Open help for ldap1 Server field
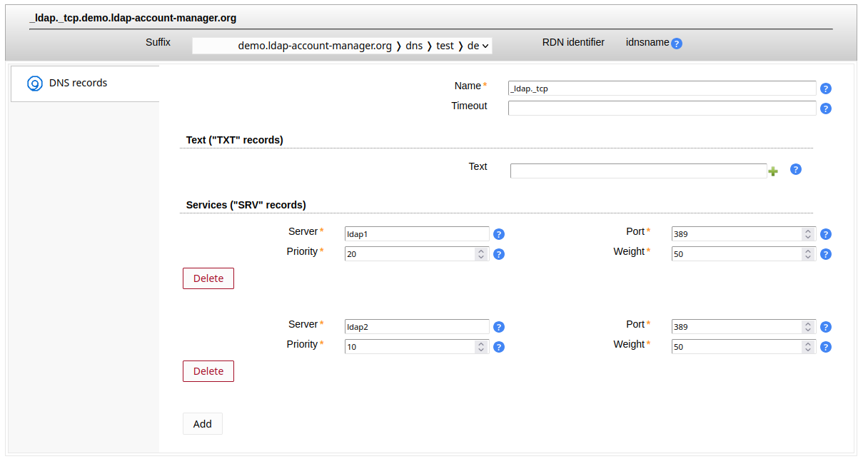868x464 pixels. tap(499, 234)
